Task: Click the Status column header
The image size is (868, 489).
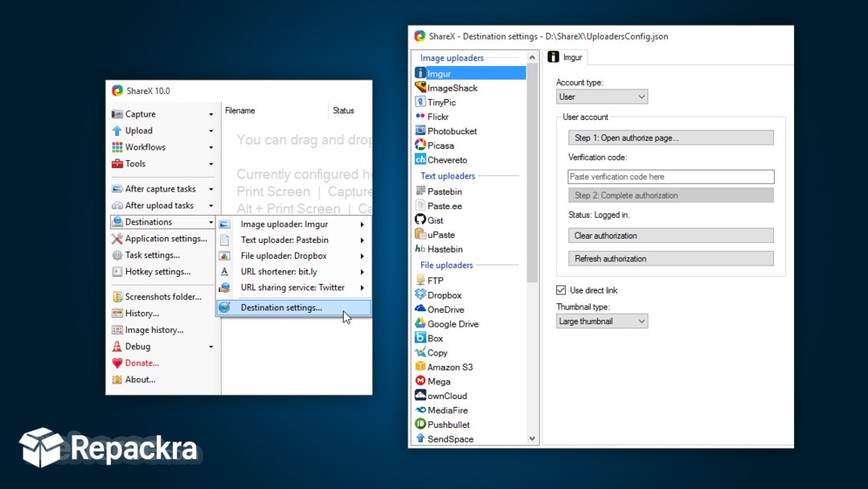Action: [x=350, y=111]
